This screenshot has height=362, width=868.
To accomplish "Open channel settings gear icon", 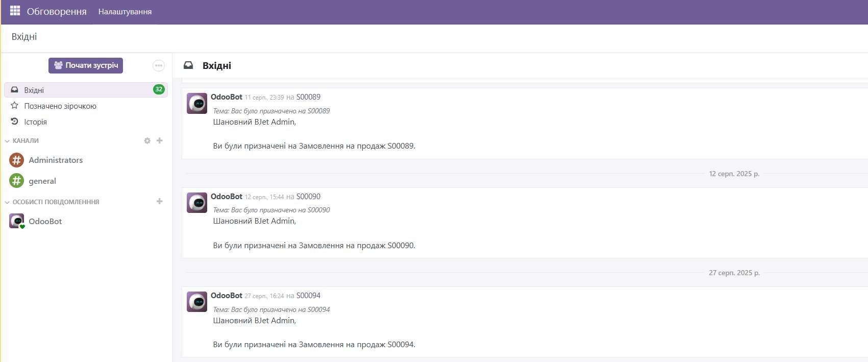I will click(x=147, y=141).
